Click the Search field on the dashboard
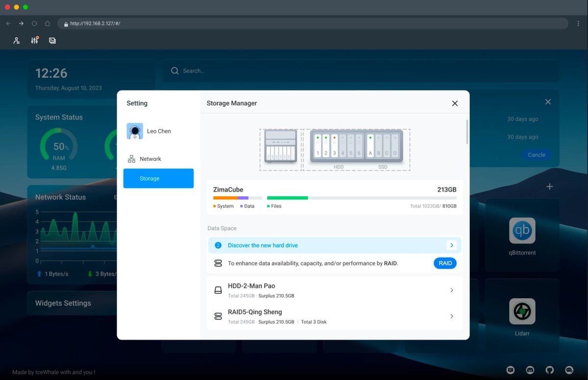588x380 pixels. click(x=361, y=70)
